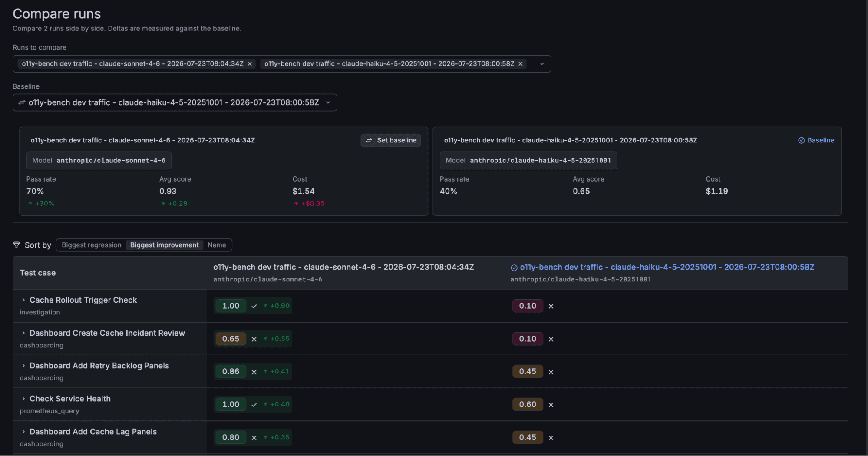Click the prometheus_query category label
Screen dimensions: 868x456
pos(50,411)
